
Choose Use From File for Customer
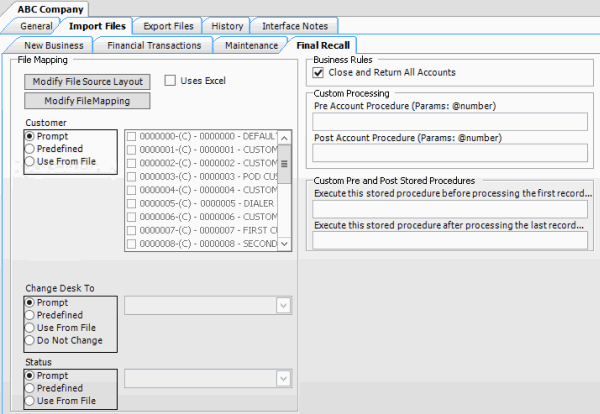(31, 161)
